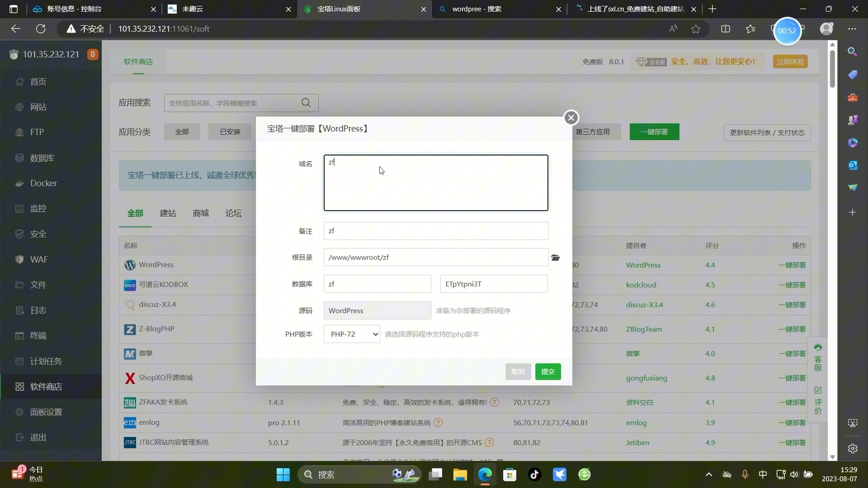This screenshot has height=488, width=868.
Task: Switch to the 论坛 category tab
Action: 233,213
